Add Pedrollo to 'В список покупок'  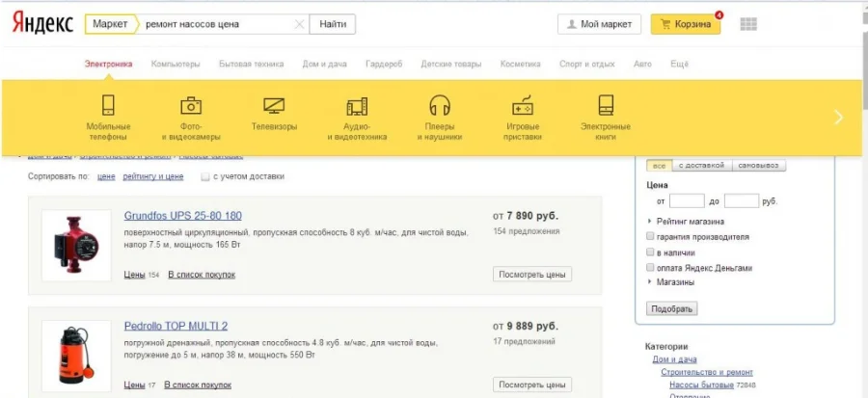(198, 385)
